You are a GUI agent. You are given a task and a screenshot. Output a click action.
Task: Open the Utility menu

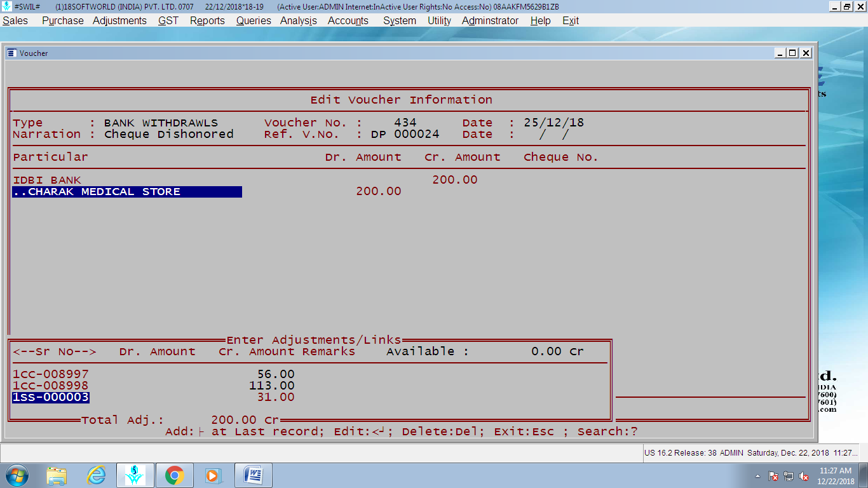click(x=439, y=20)
